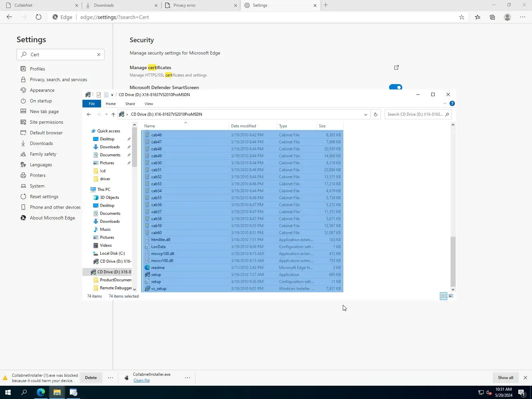The height and width of the screenshot is (399, 532).
Task: Delete the blocked CollabnetInstaller download
Action: [91, 378]
